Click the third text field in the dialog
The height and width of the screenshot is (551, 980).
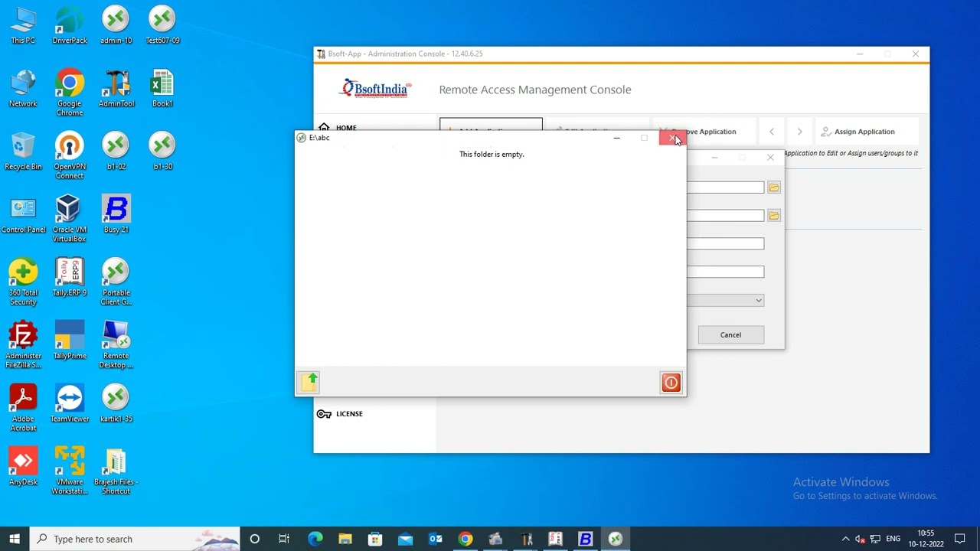coord(726,244)
